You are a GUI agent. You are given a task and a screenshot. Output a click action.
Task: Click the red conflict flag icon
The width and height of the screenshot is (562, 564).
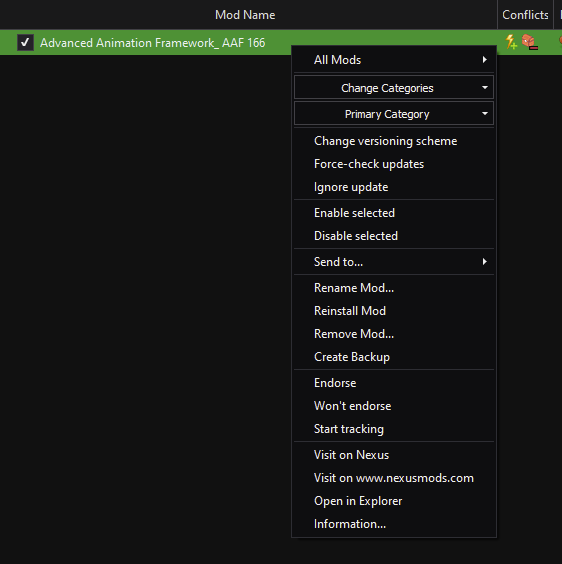[x=530, y=42]
